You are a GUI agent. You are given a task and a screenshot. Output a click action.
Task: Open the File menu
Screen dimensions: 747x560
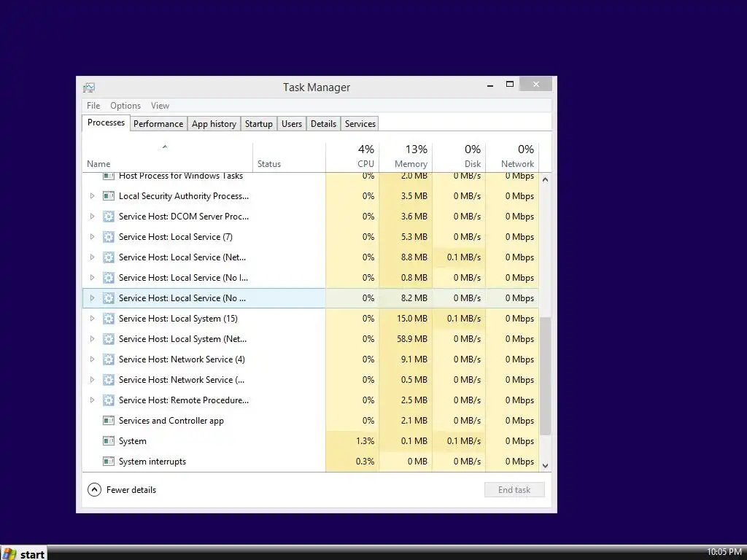point(93,106)
